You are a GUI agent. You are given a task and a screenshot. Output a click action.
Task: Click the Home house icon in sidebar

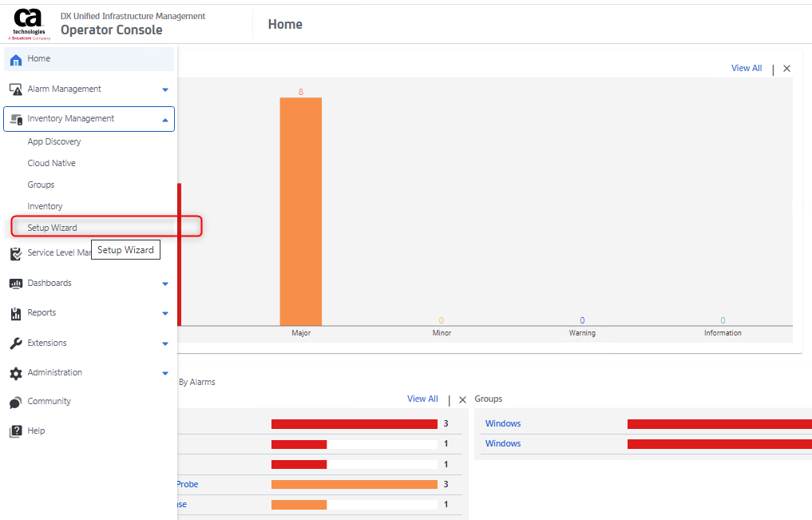(15, 59)
